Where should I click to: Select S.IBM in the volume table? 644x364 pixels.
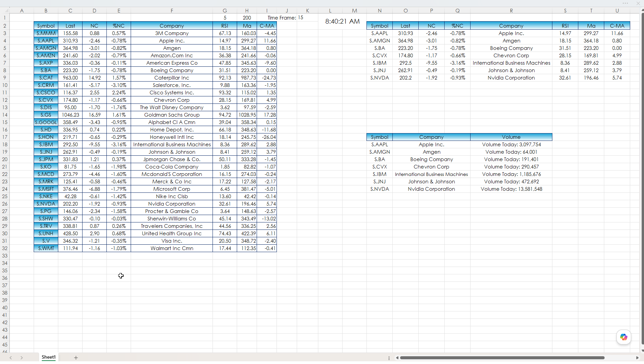click(380, 174)
